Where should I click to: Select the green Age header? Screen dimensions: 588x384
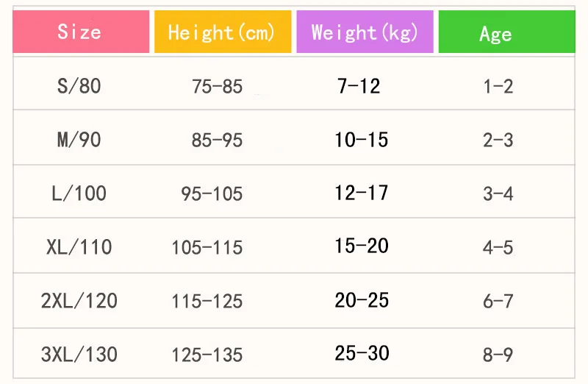tap(506, 32)
